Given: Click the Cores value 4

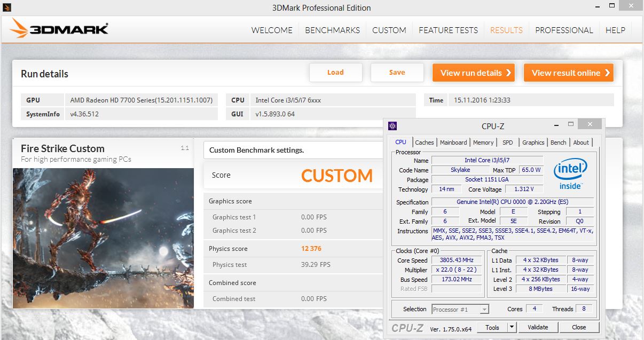Looking at the screenshot, I should point(534,309).
